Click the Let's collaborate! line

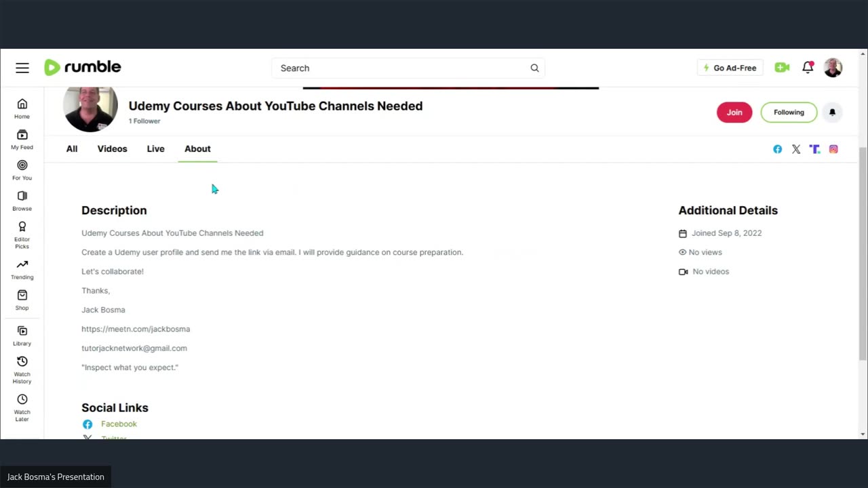(x=113, y=272)
